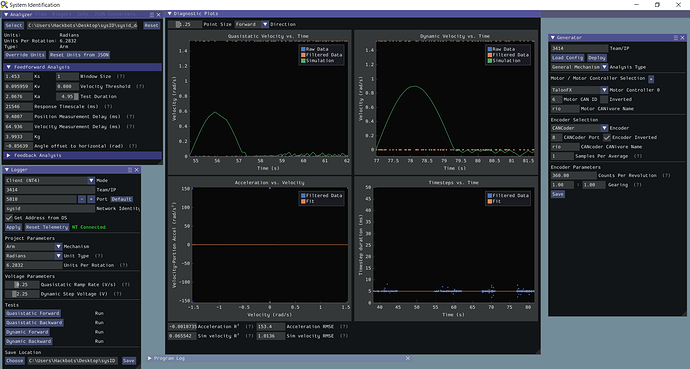Click the Deploy button in Generator
Screen dimensions: 690x369
click(597, 58)
